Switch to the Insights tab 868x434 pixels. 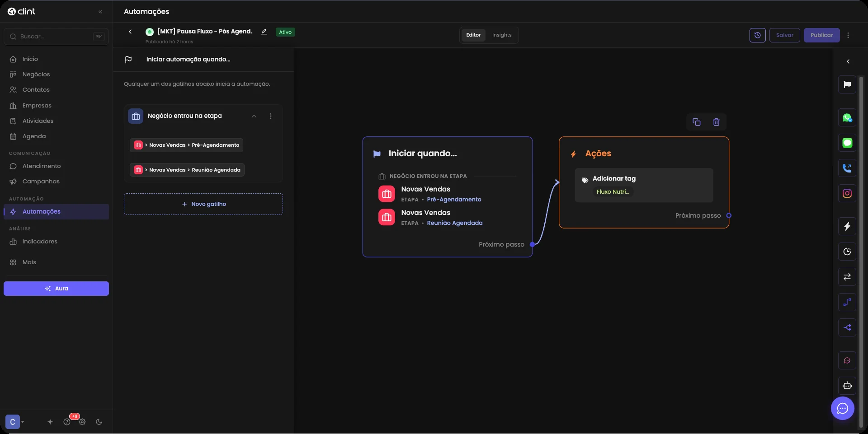pos(502,35)
